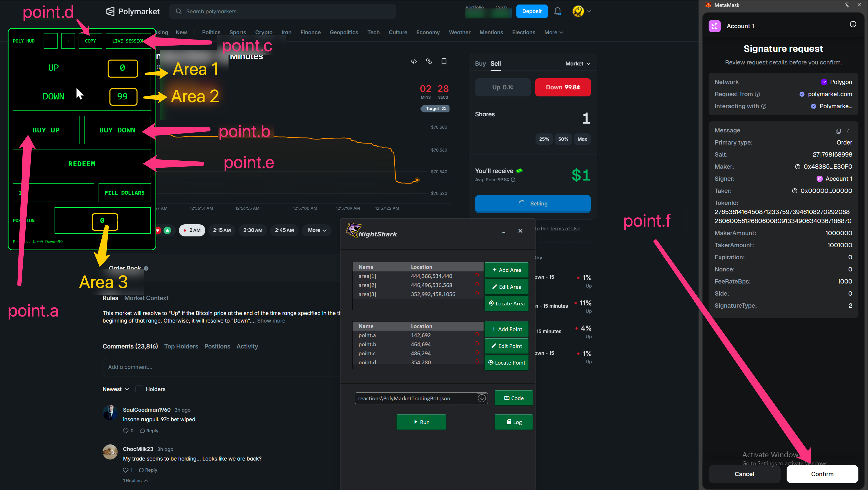Like SaulGoodman1960's comment with the heart icon
The width and height of the screenshot is (868, 490).
point(125,431)
